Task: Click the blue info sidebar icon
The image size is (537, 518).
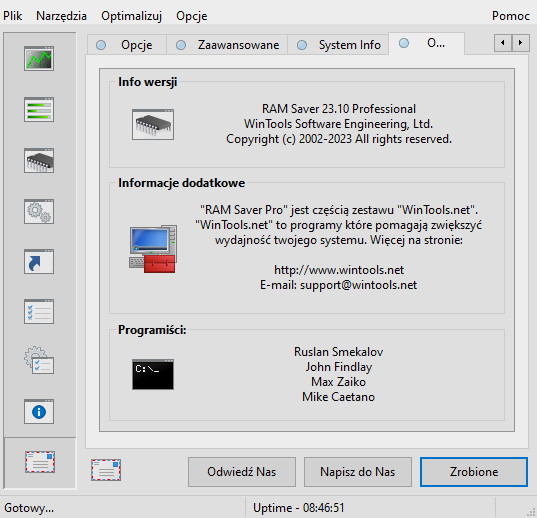Action: coord(39,412)
